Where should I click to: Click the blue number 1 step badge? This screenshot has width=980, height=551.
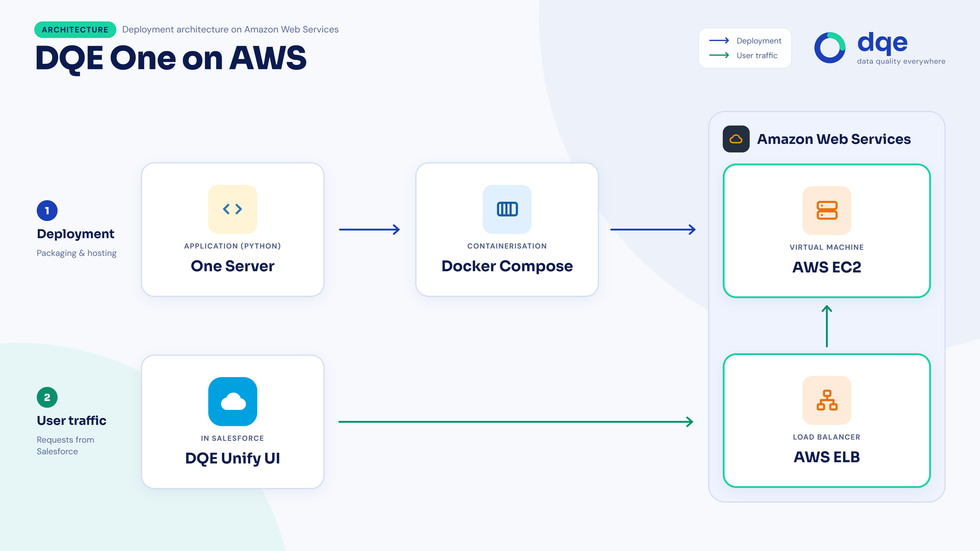pyautogui.click(x=47, y=211)
